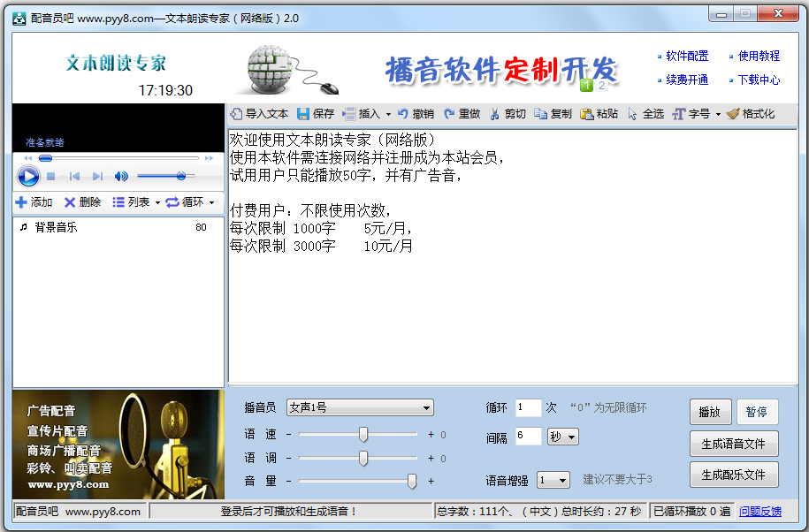The image size is (809, 532).
Task: Paste using the 粘贴 icon
Action: point(586,114)
